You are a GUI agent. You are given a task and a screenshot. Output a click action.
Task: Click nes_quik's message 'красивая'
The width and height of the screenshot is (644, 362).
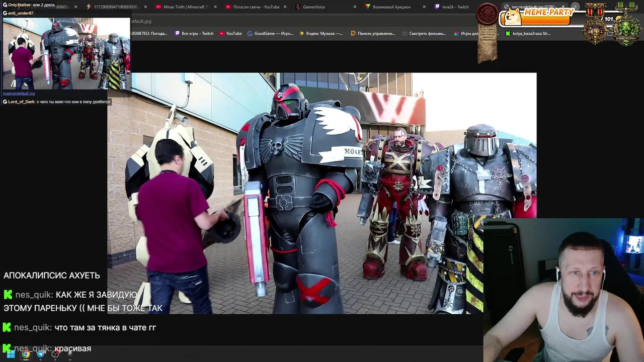[72, 348]
